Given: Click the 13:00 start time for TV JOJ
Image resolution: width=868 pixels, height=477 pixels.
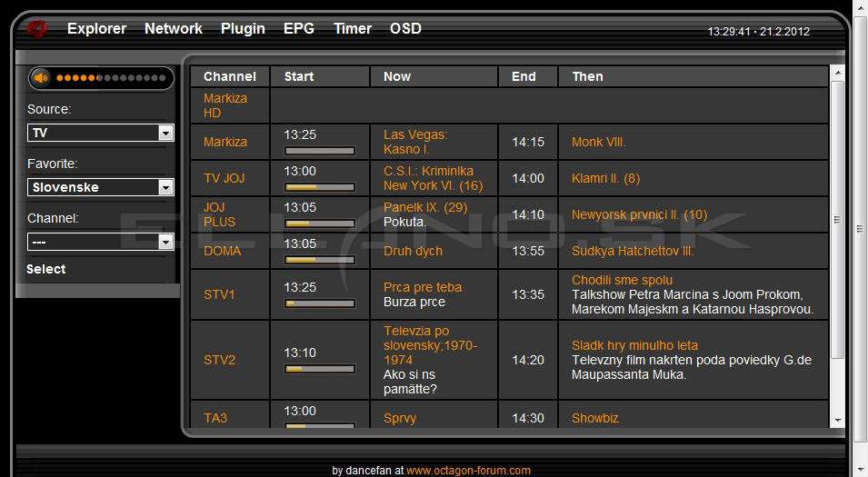Looking at the screenshot, I should (x=300, y=171).
